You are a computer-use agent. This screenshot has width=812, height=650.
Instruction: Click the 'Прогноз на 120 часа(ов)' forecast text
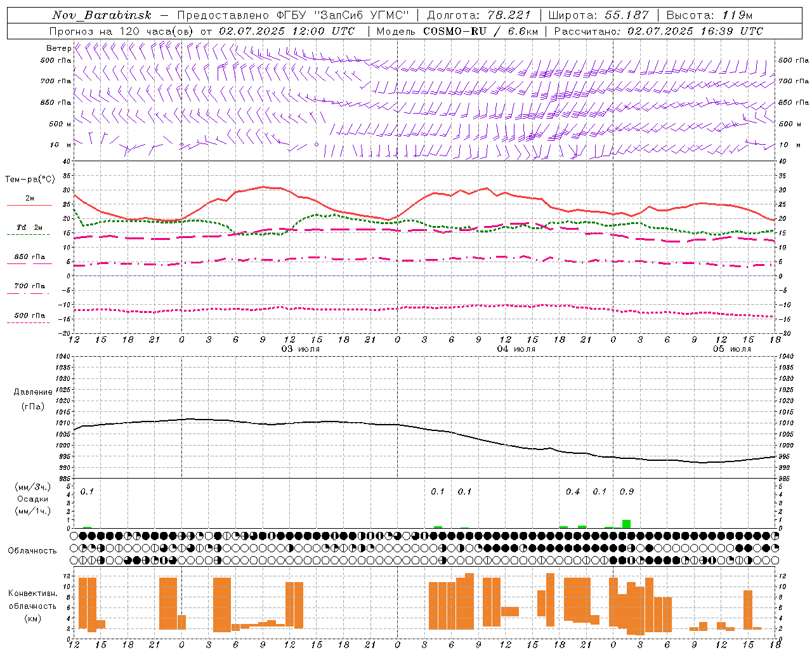pyautogui.click(x=122, y=31)
